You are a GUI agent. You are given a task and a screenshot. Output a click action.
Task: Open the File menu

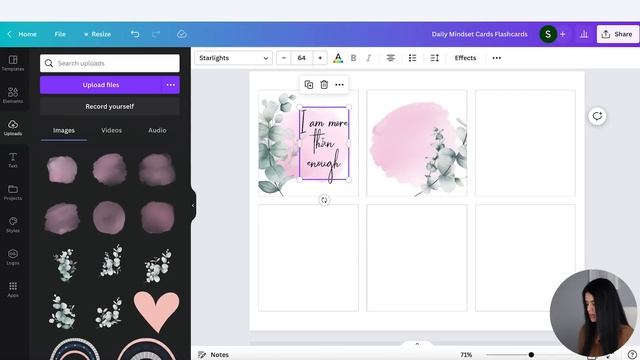tap(60, 34)
